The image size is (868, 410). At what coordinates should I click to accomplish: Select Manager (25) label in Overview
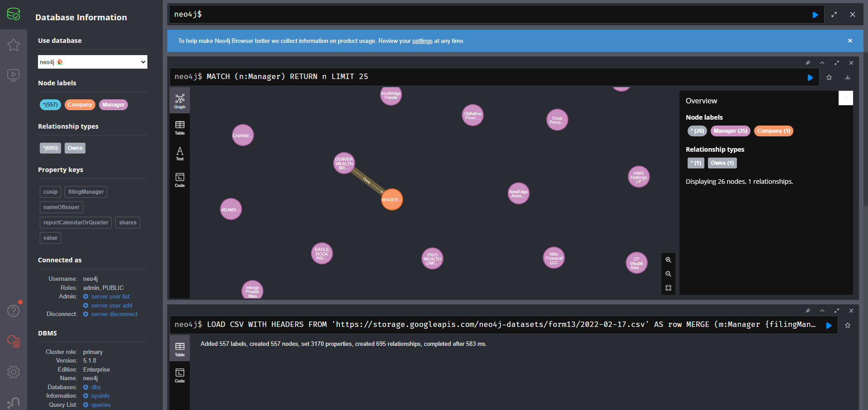coord(731,131)
